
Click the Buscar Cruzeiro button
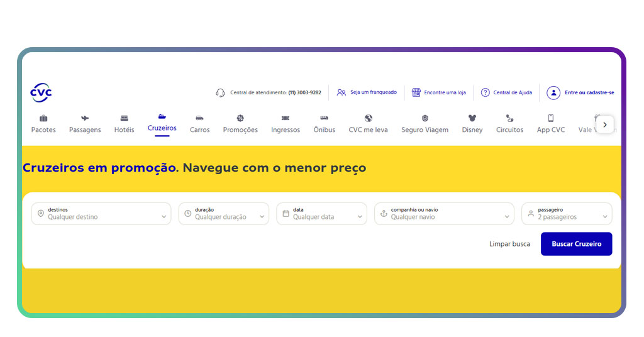click(576, 244)
